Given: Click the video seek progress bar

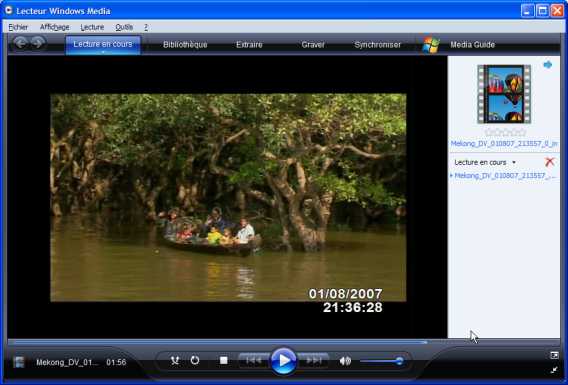Looking at the screenshot, I should point(283,342).
